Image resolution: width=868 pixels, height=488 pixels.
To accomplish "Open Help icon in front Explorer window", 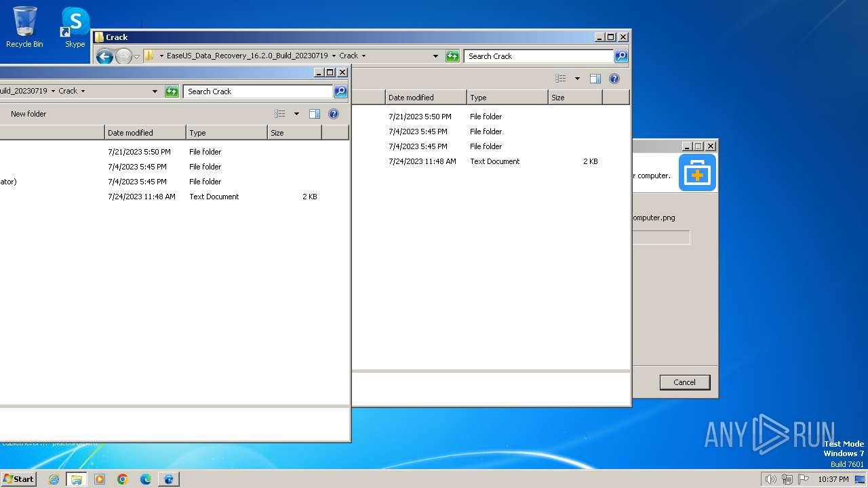I will click(333, 114).
